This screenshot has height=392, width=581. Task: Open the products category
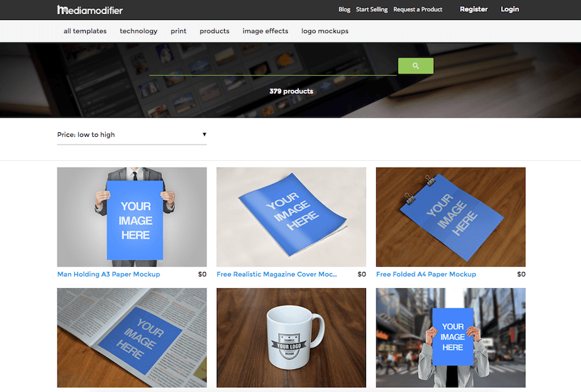click(x=214, y=31)
